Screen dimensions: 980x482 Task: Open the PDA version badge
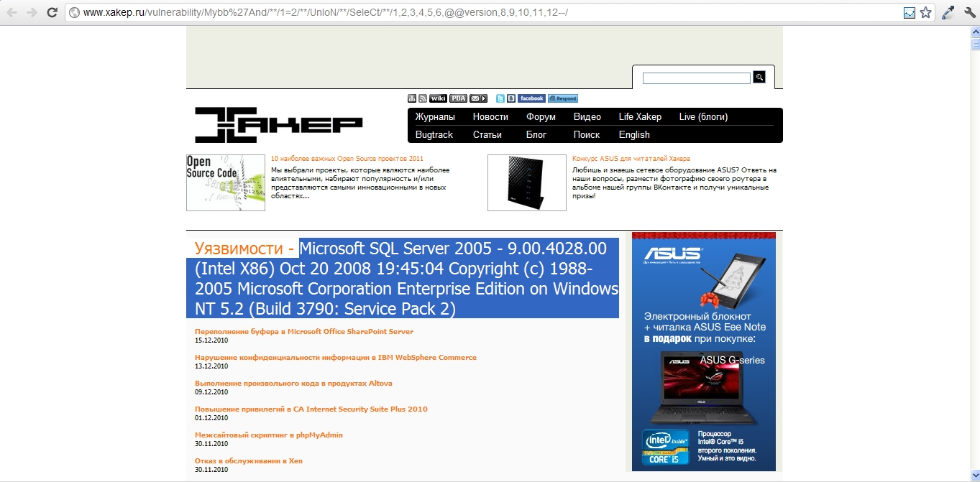point(459,98)
